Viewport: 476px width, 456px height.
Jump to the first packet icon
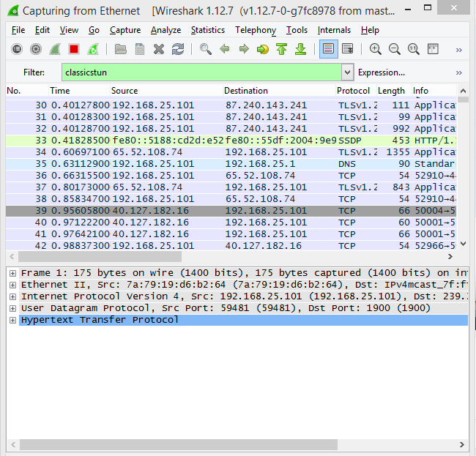(x=282, y=49)
